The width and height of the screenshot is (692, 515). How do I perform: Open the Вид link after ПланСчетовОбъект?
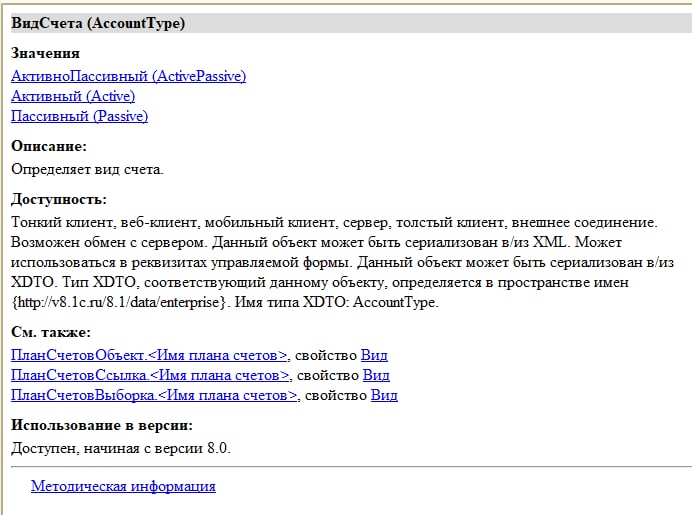pyautogui.click(x=374, y=355)
